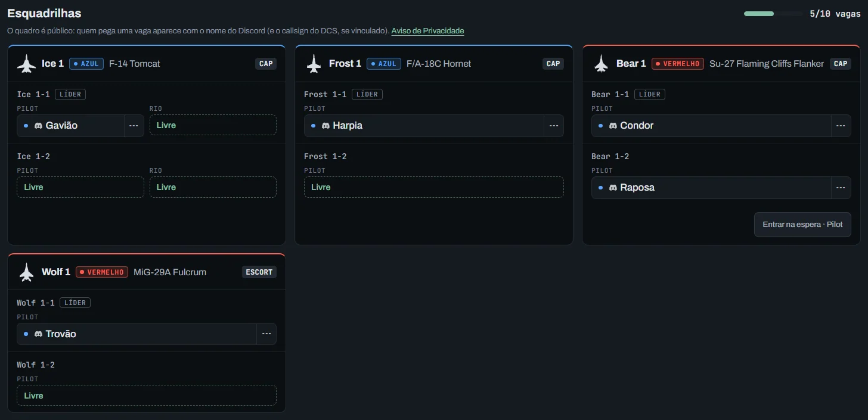Claim the free Pilot slot in Ice 1-2
Image resolution: width=868 pixels, height=420 pixels.
pos(80,187)
